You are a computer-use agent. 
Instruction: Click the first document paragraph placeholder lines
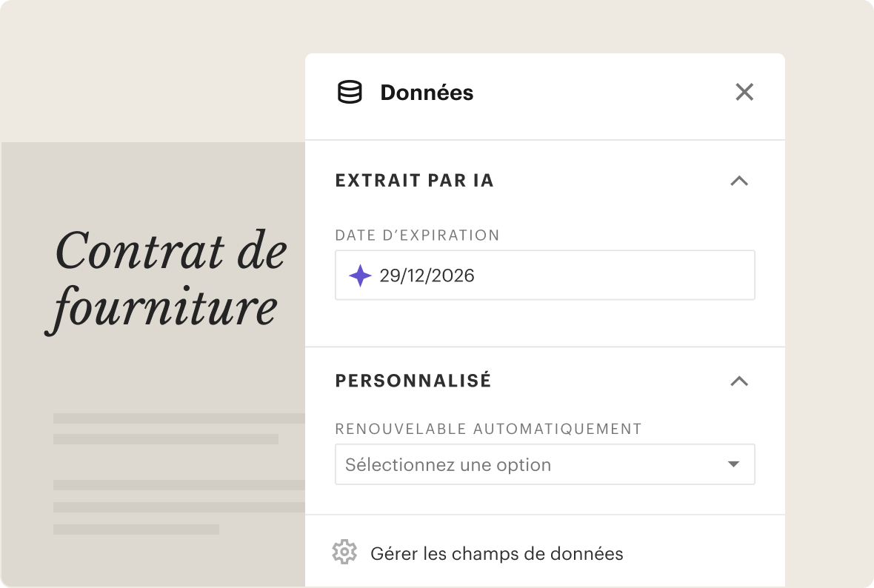179,429
